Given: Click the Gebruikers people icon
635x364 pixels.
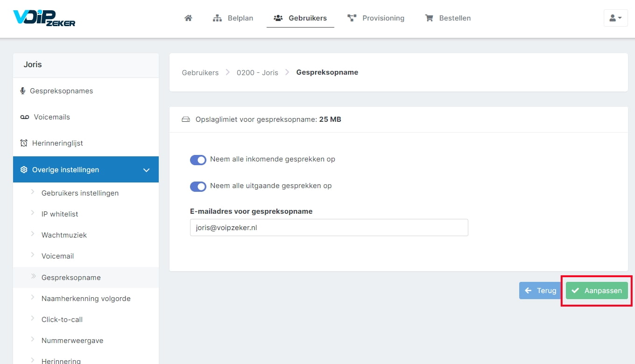Looking at the screenshot, I should 278,18.
